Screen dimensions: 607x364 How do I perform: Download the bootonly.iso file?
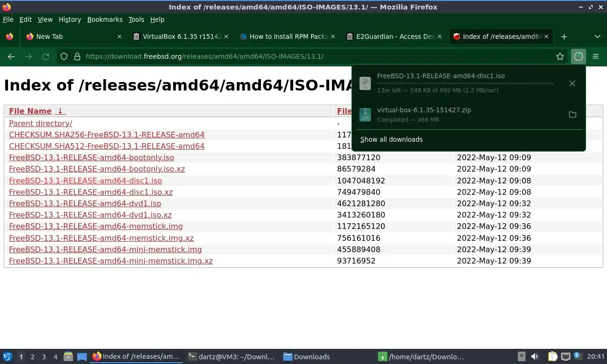click(x=92, y=157)
